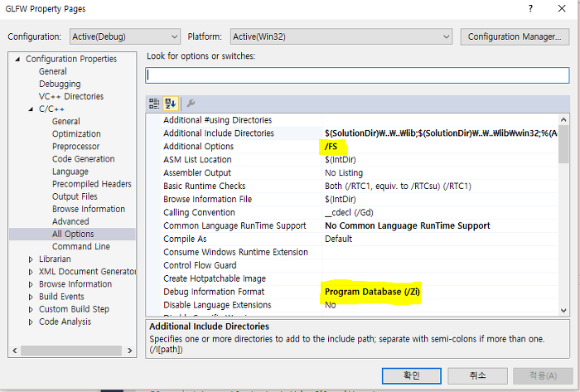Open the Platform dropdown
This screenshot has width=580, height=392.
pos(341,36)
